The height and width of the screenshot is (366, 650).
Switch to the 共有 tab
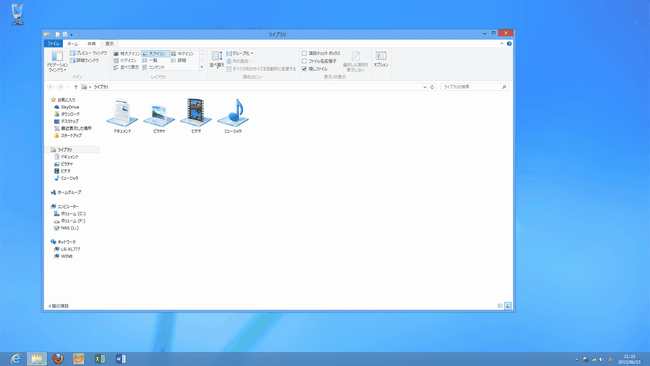tap(92, 44)
